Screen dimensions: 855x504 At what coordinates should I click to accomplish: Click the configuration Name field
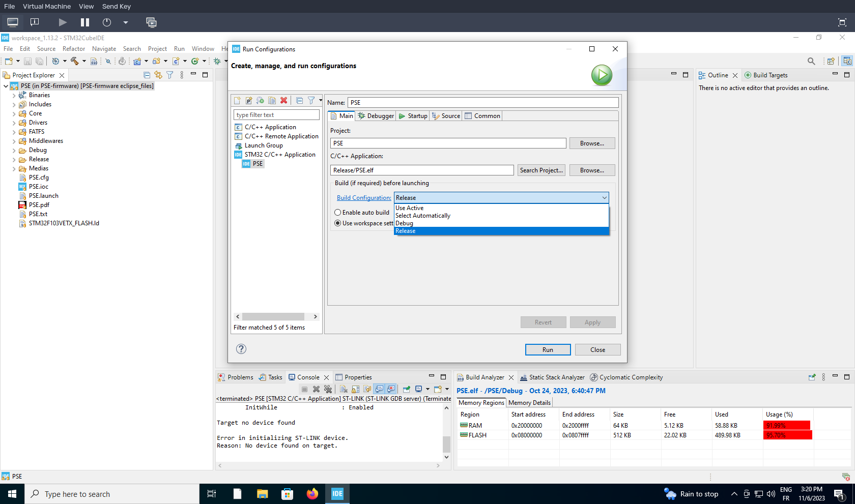click(483, 103)
